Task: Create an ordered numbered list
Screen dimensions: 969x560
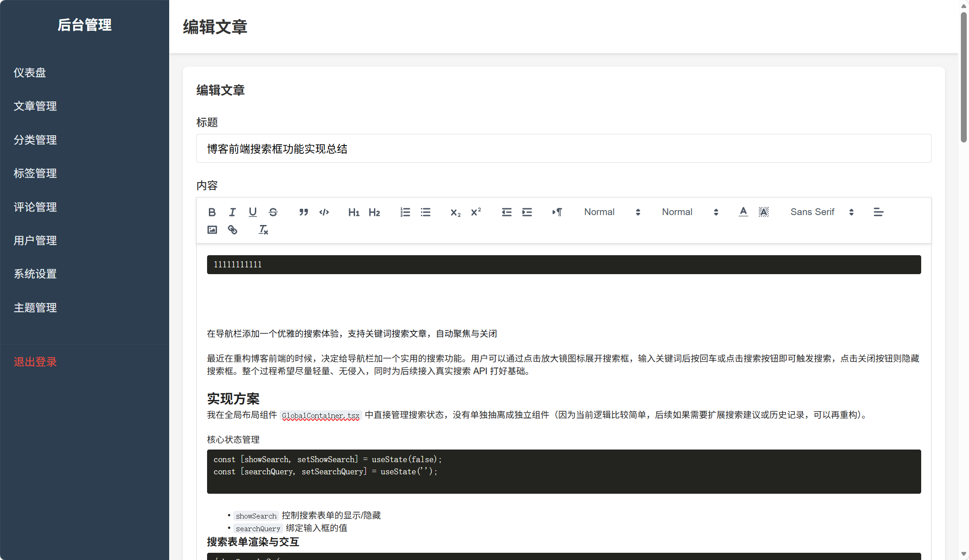Action: (405, 212)
